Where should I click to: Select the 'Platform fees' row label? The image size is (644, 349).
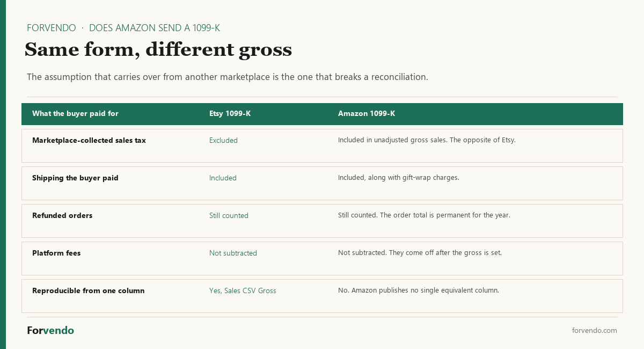click(56, 253)
